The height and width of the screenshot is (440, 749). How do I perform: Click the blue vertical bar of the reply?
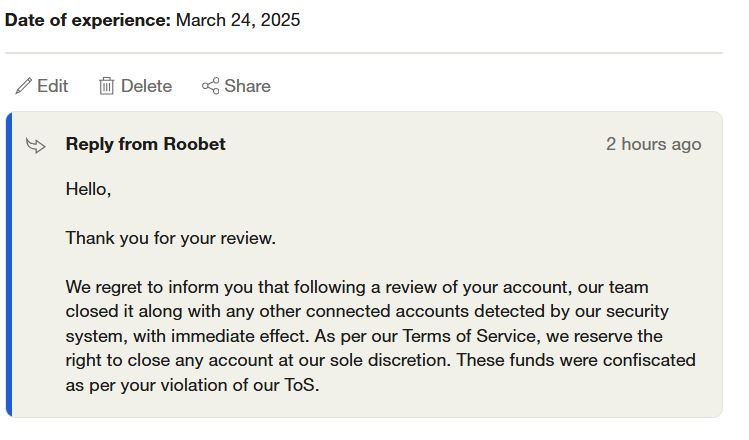coord(9,265)
